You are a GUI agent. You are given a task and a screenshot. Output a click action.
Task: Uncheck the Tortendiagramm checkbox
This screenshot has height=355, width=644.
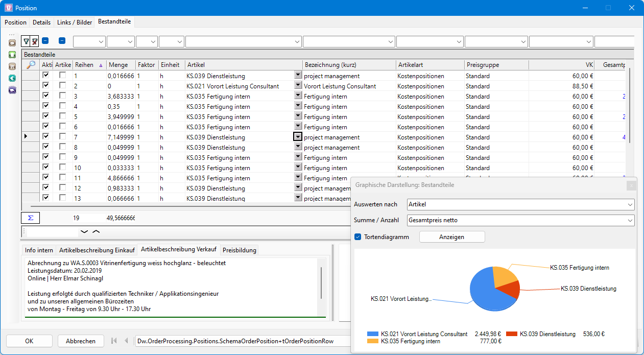point(358,237)
